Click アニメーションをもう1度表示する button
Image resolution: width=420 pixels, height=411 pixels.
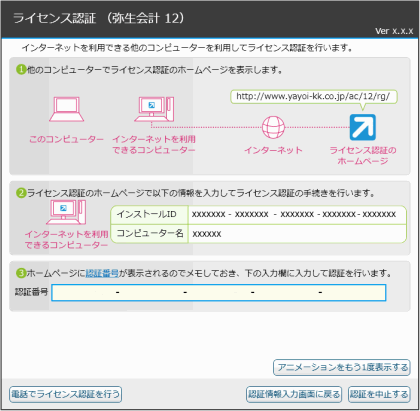342,367
